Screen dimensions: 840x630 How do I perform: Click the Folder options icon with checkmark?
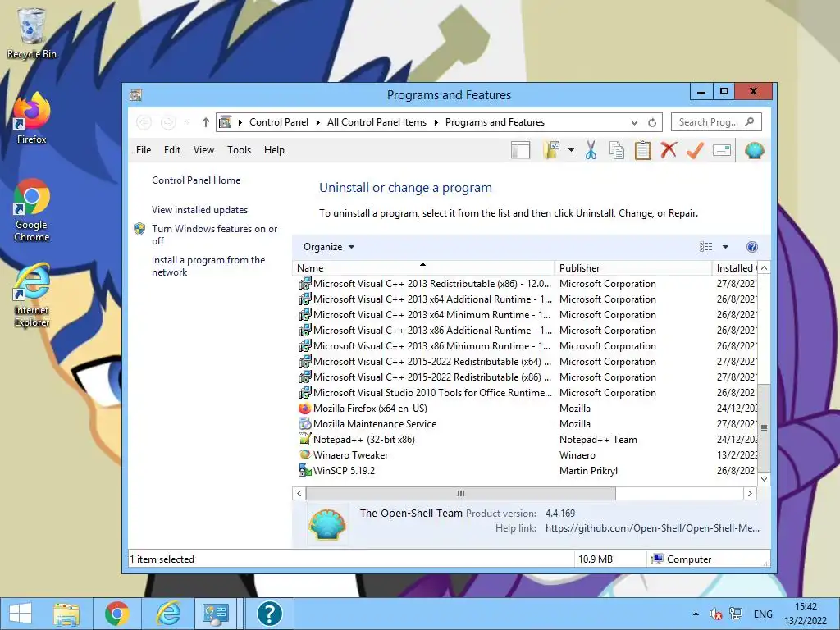(x=551, y=151)
